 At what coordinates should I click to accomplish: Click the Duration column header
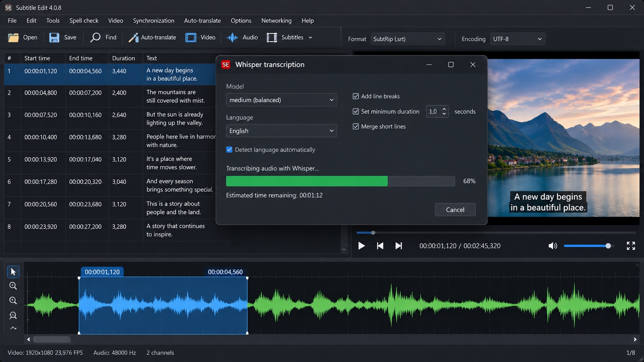[x=126, y=58]
